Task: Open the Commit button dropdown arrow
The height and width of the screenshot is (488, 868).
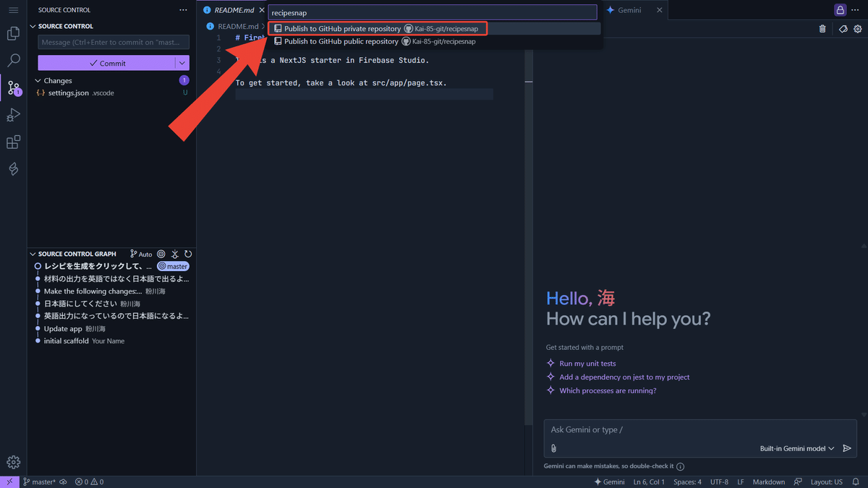Action: (182, 64)
